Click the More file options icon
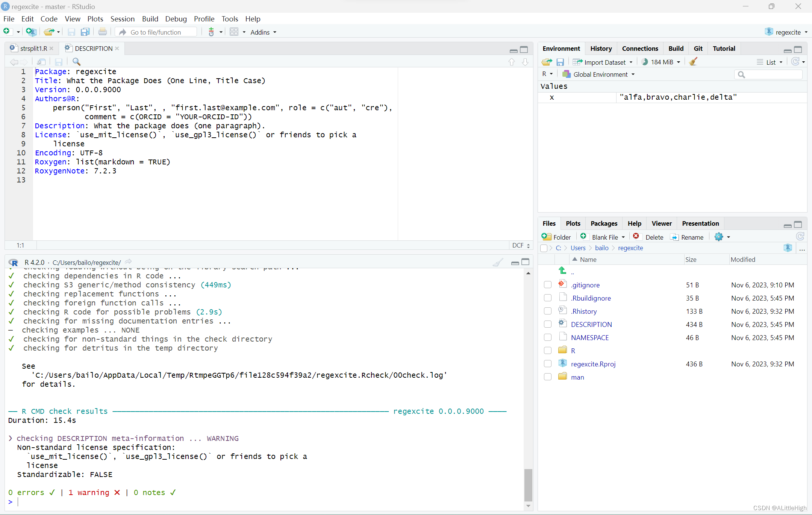812x515 pixels. point(720,237)
